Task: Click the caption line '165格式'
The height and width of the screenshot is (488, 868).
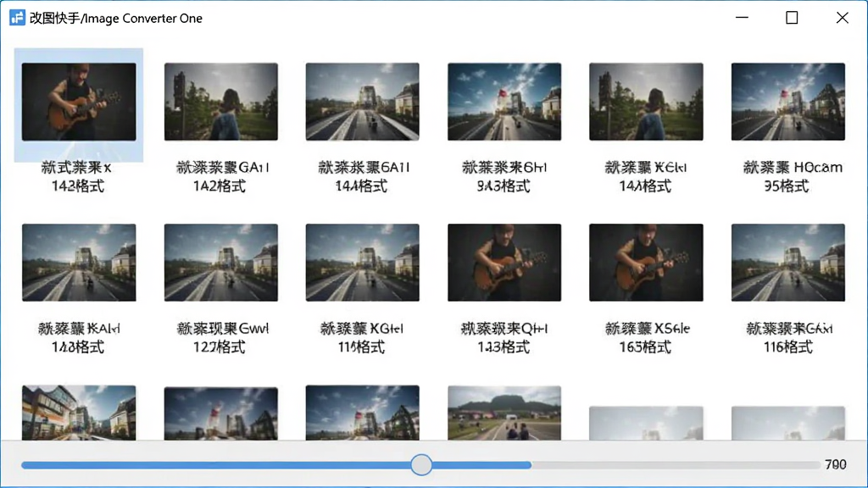Action: coord(645,347)
